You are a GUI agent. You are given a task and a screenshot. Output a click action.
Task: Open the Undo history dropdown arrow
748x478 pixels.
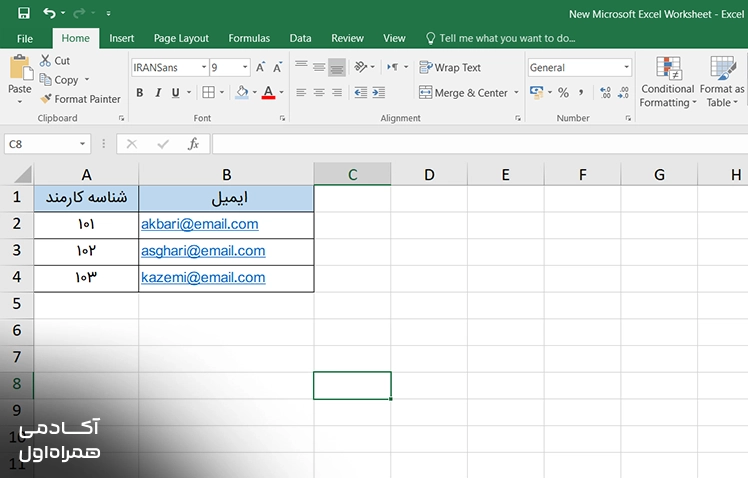[x=63, y=13]
